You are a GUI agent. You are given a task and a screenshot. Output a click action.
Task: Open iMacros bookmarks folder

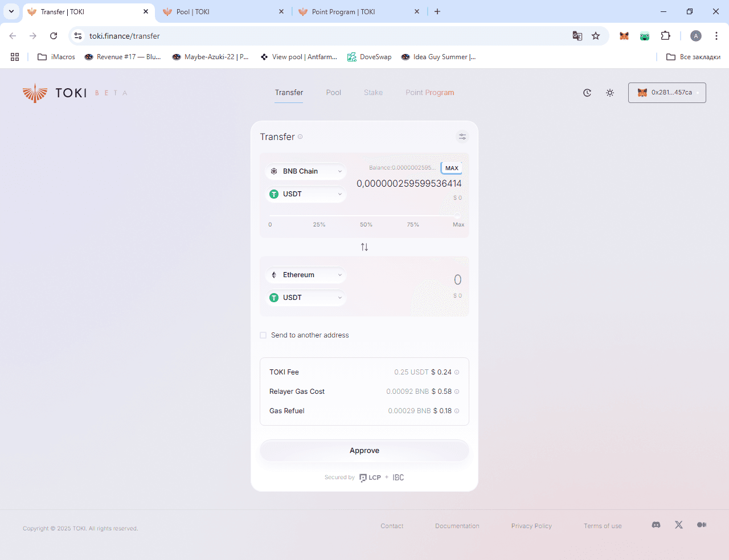56,57
